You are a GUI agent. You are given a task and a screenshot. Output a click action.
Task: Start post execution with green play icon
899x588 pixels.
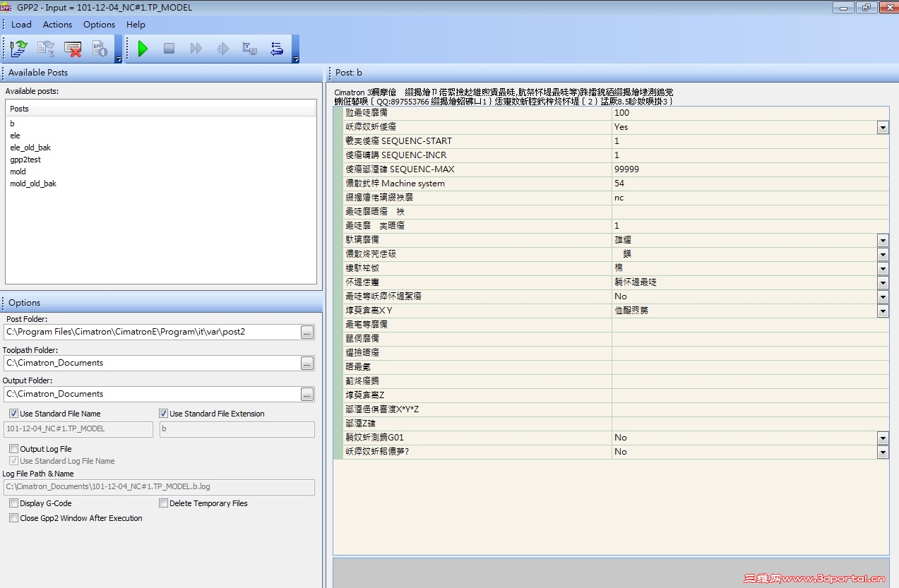click(x=143, y=49)
